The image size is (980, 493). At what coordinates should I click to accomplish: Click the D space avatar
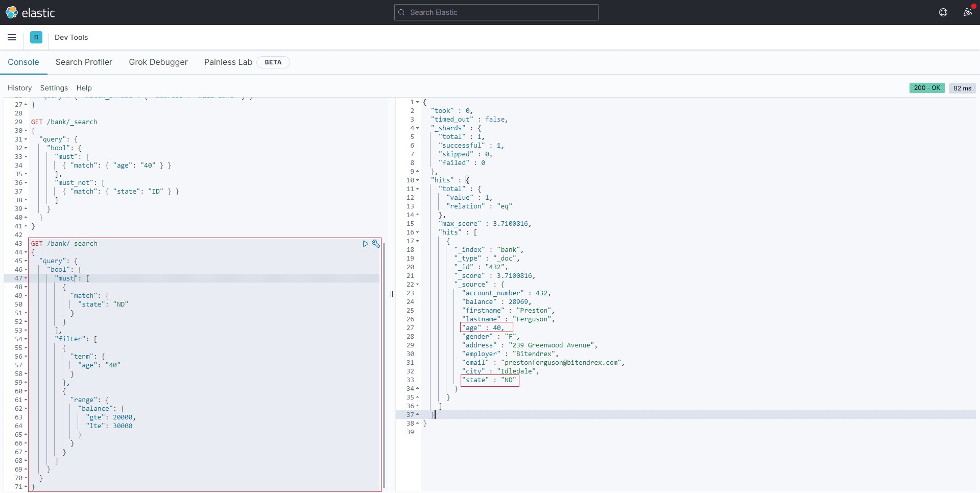[36, 37]
